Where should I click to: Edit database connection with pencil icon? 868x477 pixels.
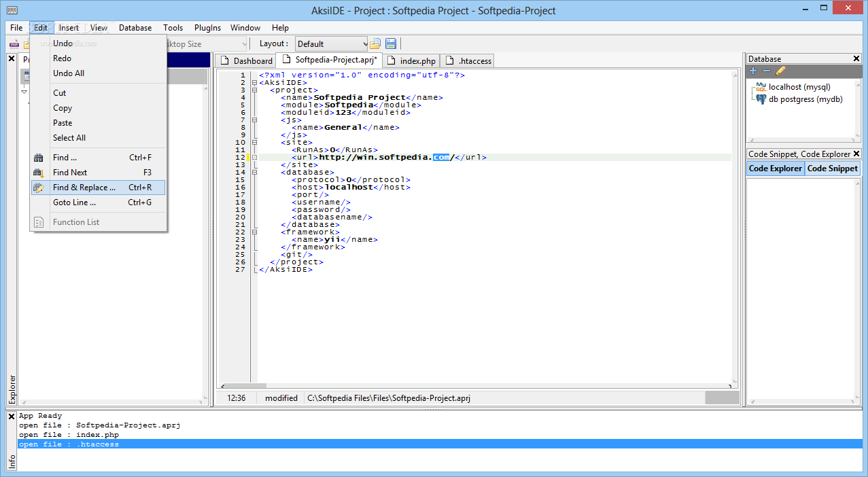780,71
